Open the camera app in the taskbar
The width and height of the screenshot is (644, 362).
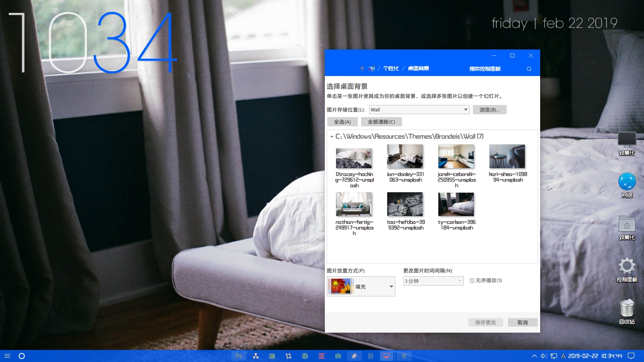tap(338, 356)
